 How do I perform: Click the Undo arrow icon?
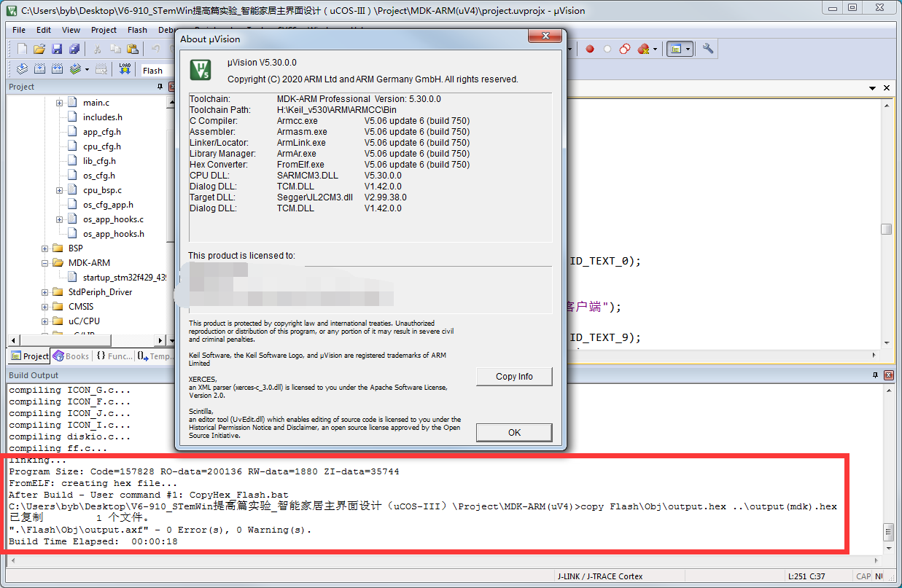click(x=155, y=49)
